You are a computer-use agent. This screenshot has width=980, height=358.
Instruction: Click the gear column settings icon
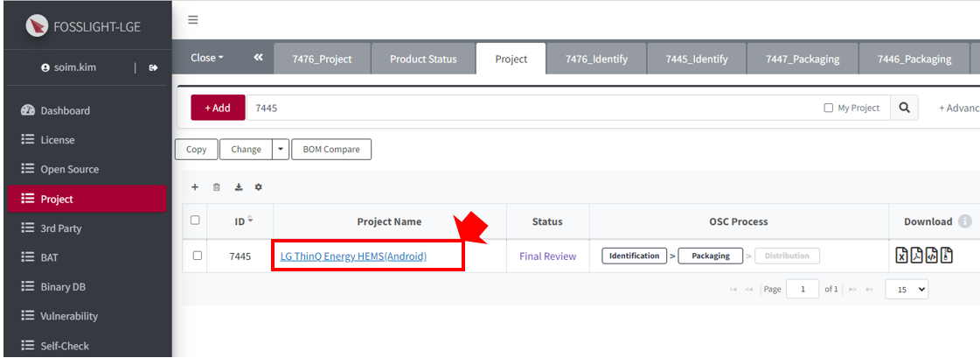pyautogui.click(x=259, y=187)
